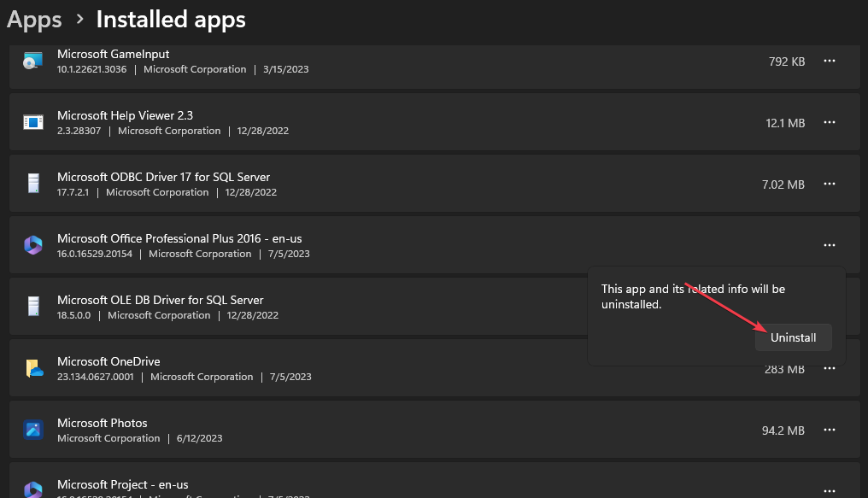The width and height of the screenshot is (868, 498).
Task: Click the Microsoft Project app icon
Action: click(x=33, y=489)
